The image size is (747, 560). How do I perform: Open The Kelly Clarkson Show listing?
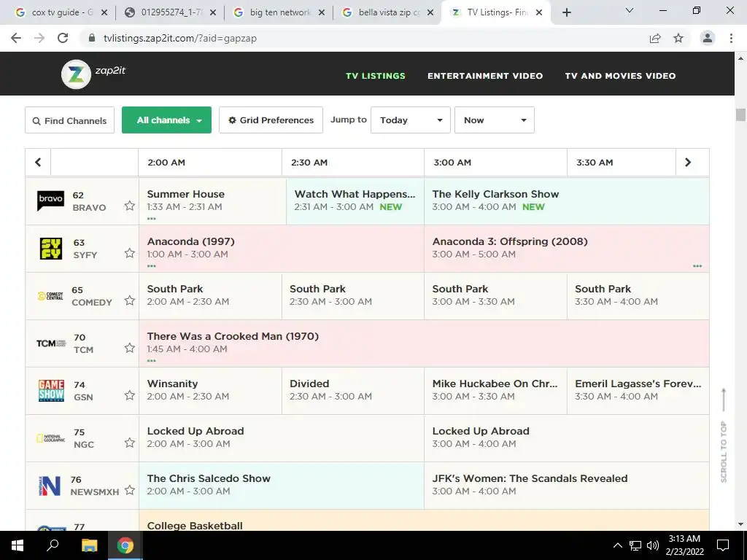coord(566,201)
